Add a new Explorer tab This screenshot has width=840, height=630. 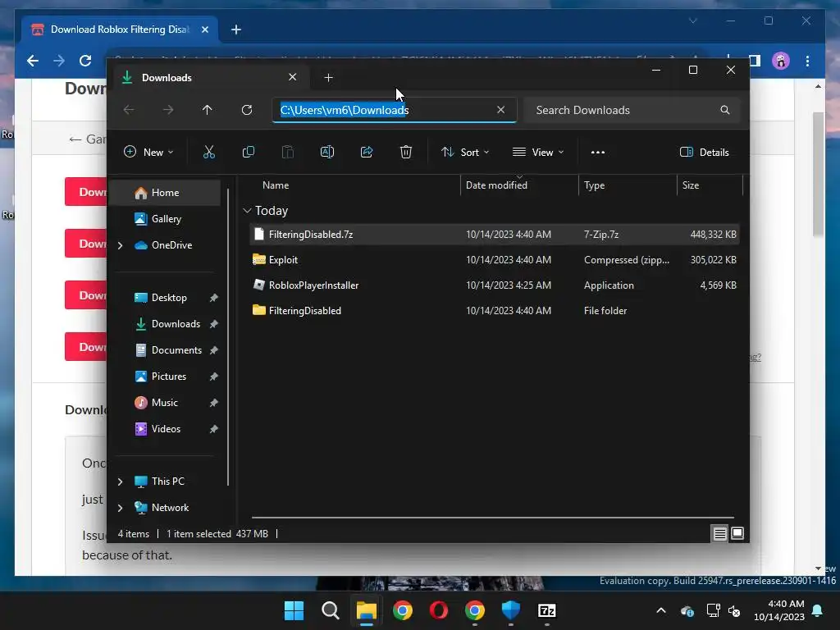(328, 78)
